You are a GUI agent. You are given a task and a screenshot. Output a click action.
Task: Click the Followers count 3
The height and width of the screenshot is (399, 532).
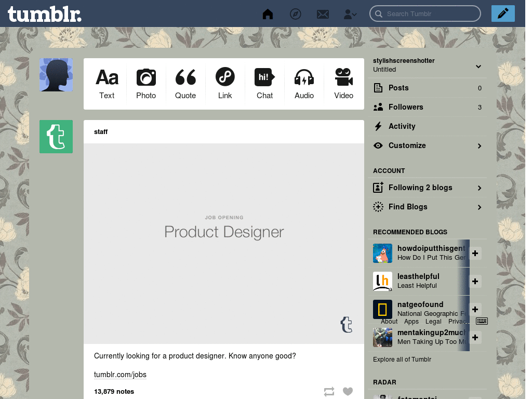pyautogui.click(x=480, y=107)
